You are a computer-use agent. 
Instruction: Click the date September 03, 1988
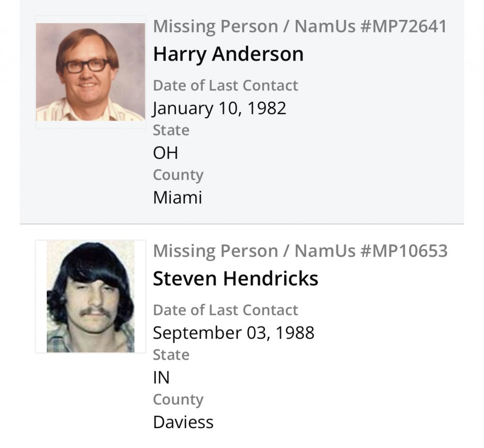tap(233, 333)
